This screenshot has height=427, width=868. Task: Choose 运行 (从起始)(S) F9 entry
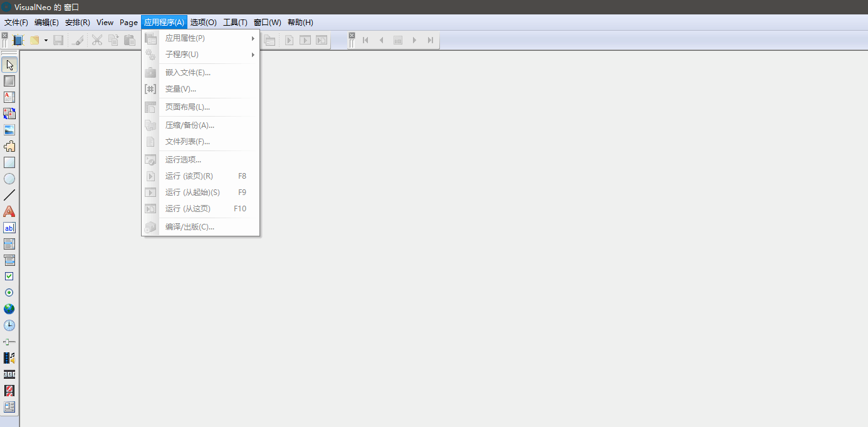[x=201, y=192]
